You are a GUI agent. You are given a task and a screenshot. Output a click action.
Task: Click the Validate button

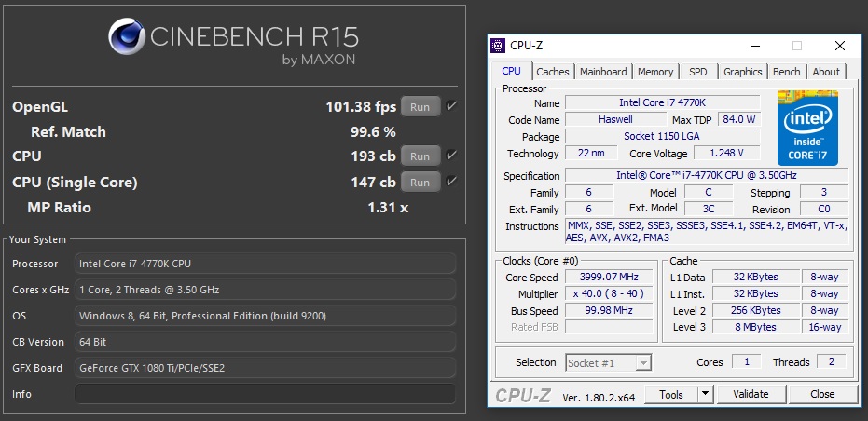pyautogui.click(x=751, y=394)
